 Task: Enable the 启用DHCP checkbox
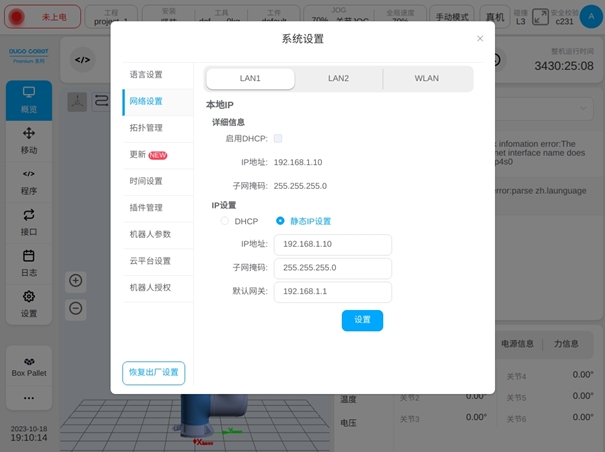click(x=278, y=138)
